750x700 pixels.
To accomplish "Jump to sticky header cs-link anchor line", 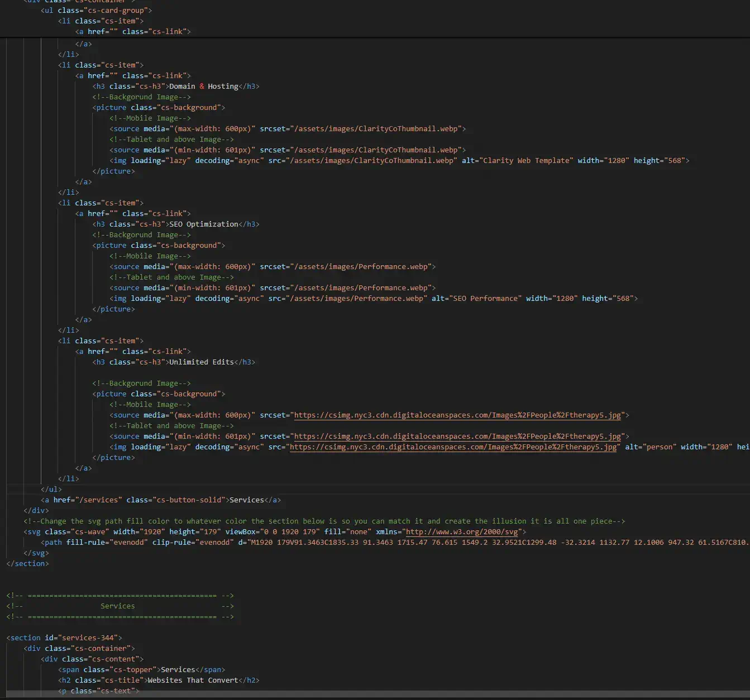I will [133, 32].
